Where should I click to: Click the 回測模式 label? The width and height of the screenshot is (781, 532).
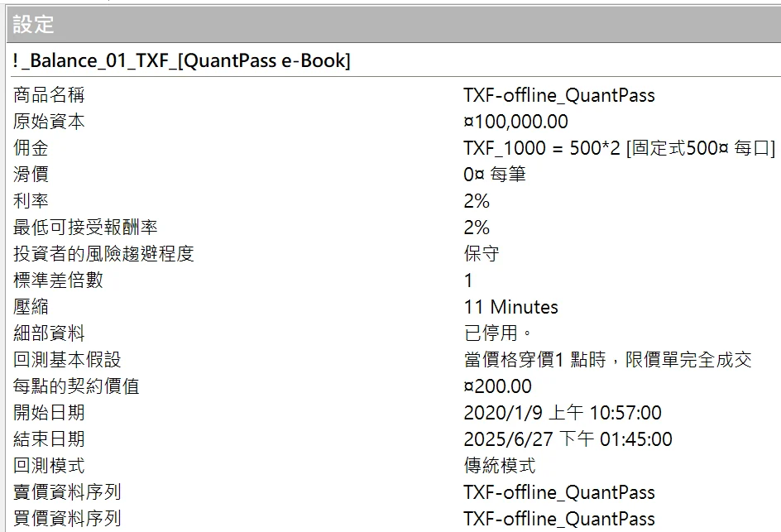[49, 465]
